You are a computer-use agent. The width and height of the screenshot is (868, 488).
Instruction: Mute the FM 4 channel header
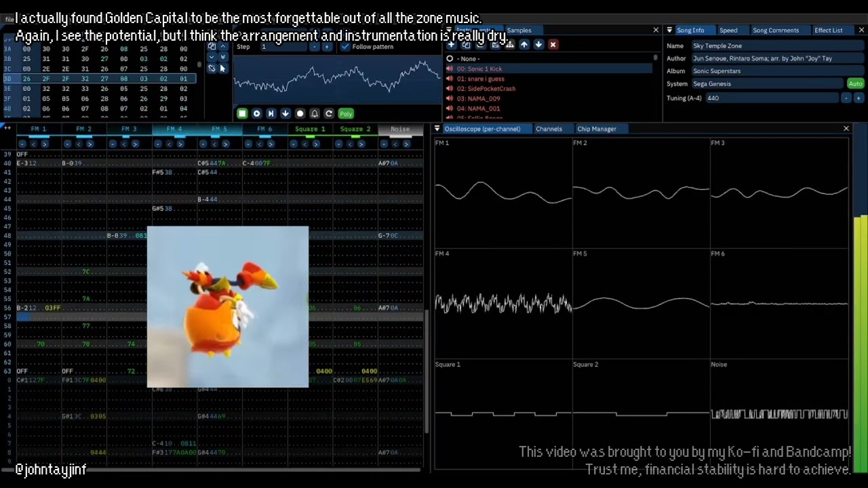click(x=174, y=129)
